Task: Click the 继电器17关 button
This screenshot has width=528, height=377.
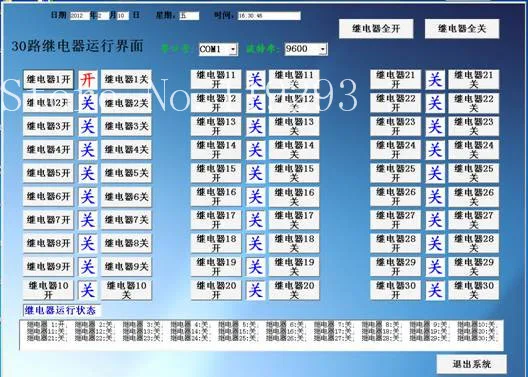Action: (x=294, y=220)
